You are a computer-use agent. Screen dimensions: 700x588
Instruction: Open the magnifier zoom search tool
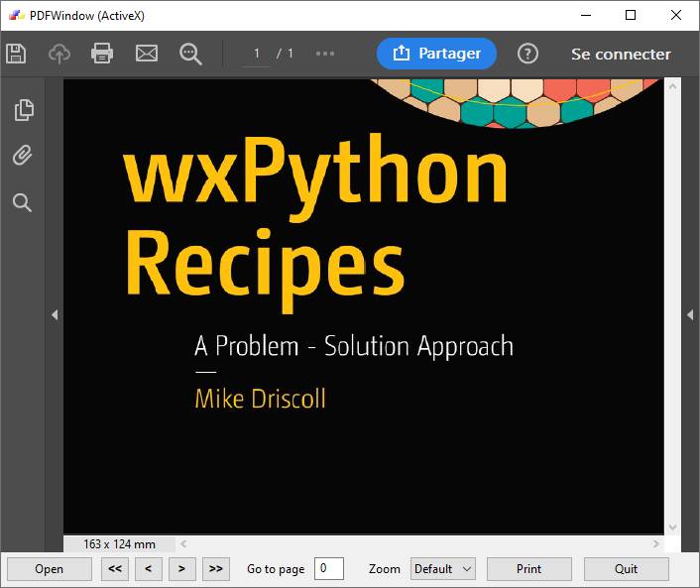(190, 54)
